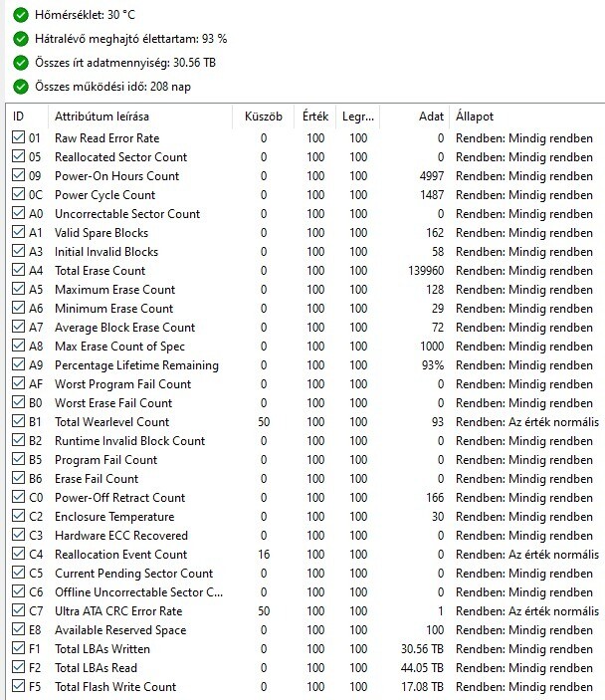The width and height of the screenshot is (605, 700).
Task: Click the Összes írt adatmennyiség: 30.56 TB text
Action: (x=125, y=63)
